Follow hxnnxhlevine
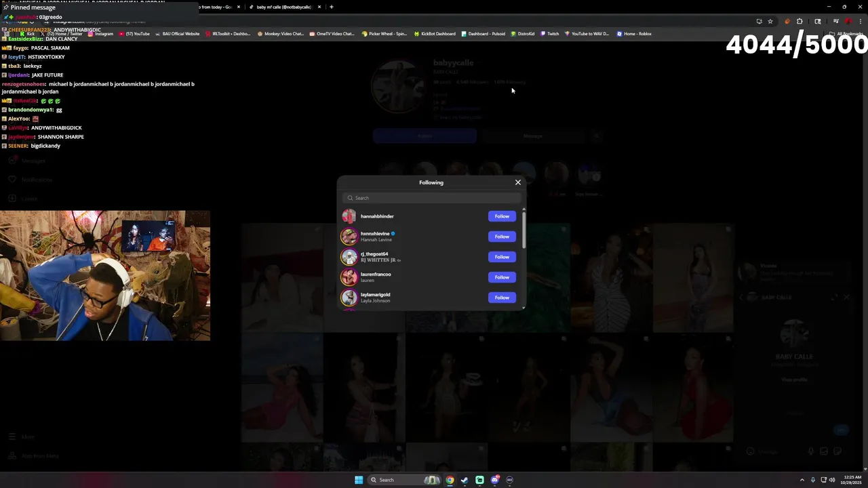Screen dimensions: 868x488 pos(502,237)
